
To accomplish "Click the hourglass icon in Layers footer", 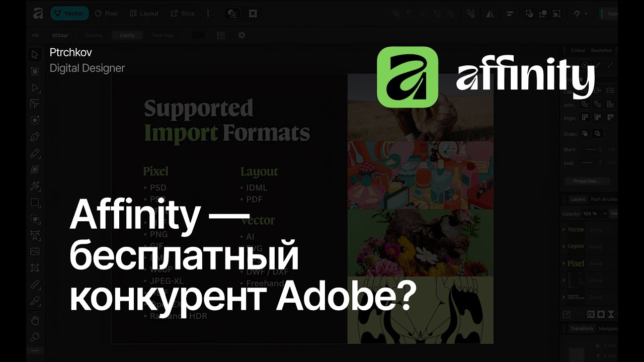I will coord(611,315).
